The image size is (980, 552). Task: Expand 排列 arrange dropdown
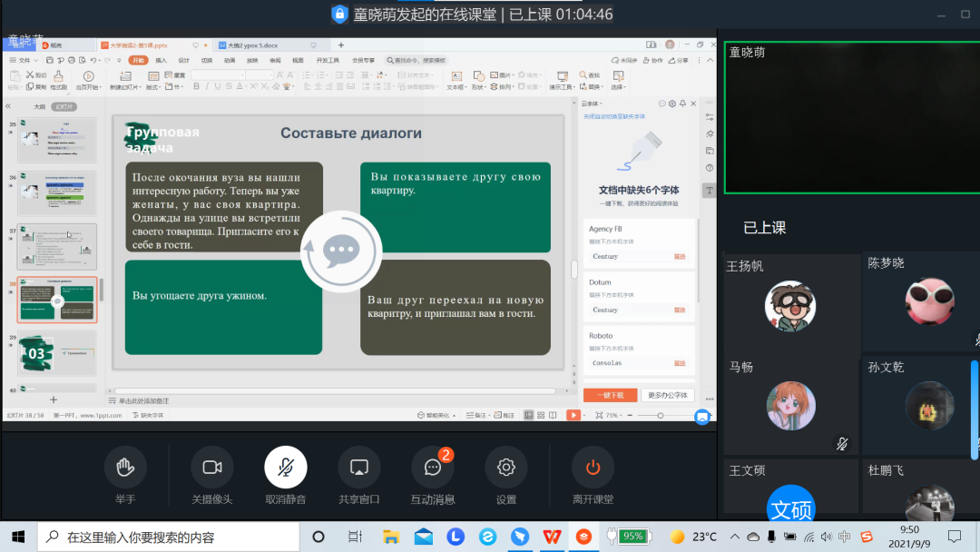(503, 87)
